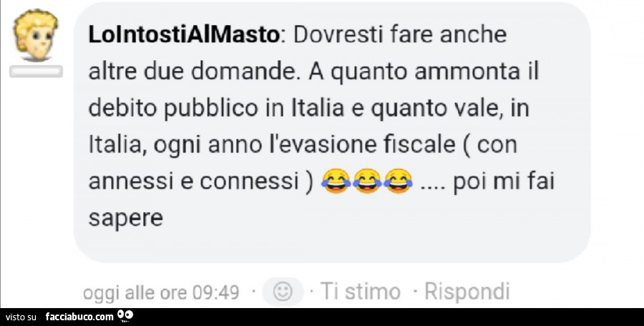Click the last laughing-crying emoji
This screenshot has height=326, width=644.
coord(398,181)
